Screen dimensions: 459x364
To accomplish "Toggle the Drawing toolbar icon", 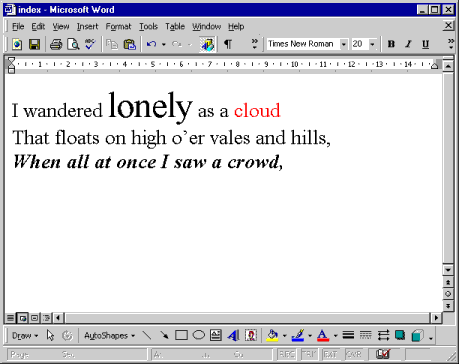I will coord(207,44).
